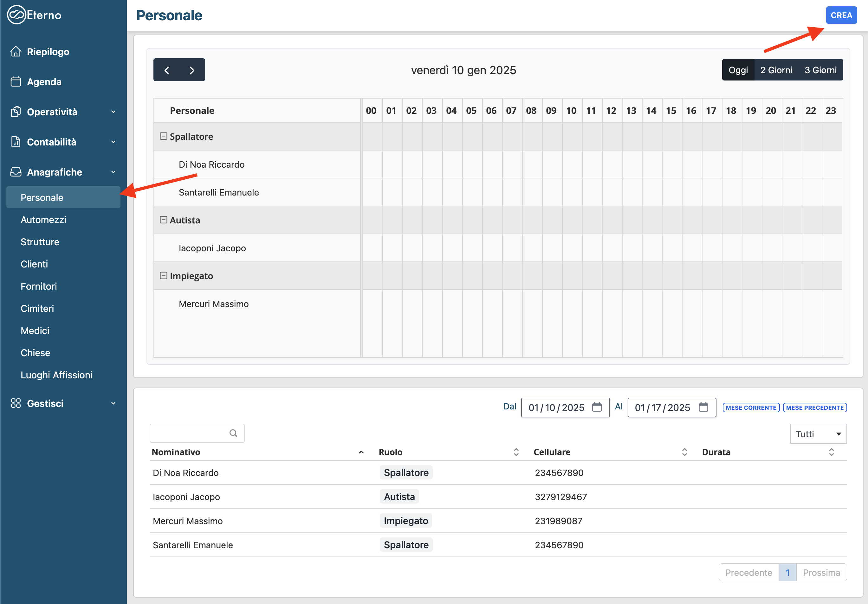Collapse the Spallatore group
Screen dimensions: 868x604
click(163, 136)
